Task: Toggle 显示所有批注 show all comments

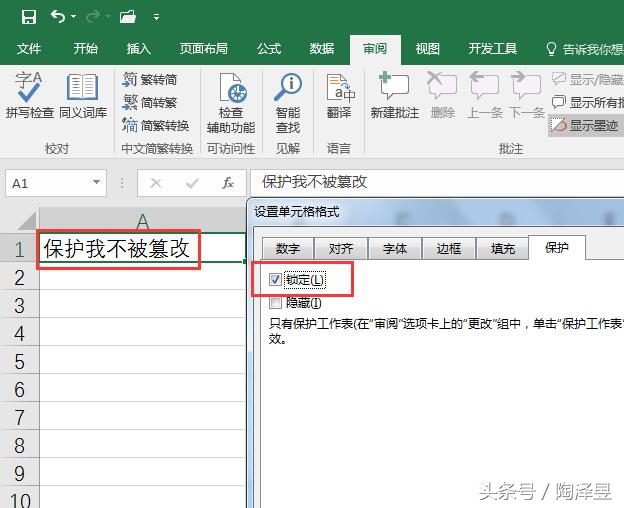Action: tap(587, 103)
